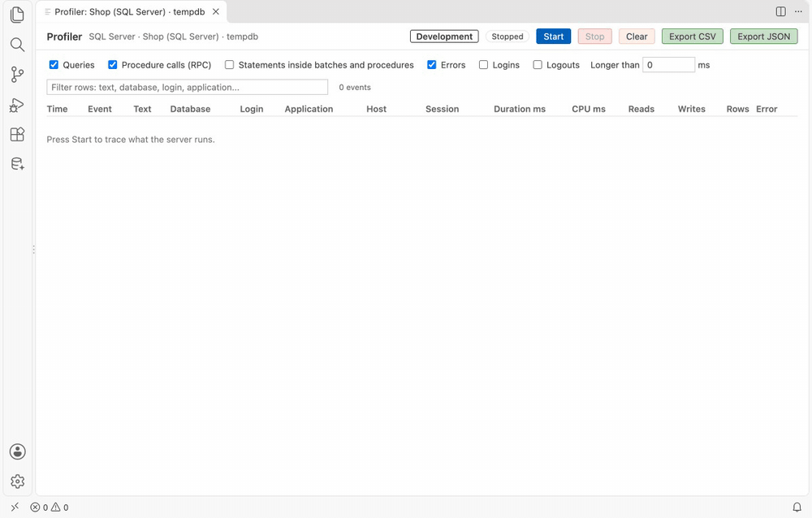Click the Writes column header

691,109
